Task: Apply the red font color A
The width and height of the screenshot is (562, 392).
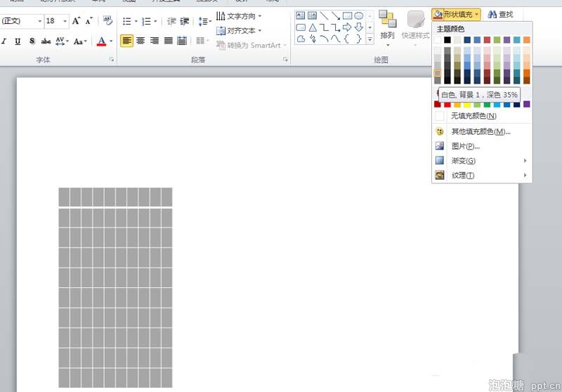Action: [x=101, y=41]
